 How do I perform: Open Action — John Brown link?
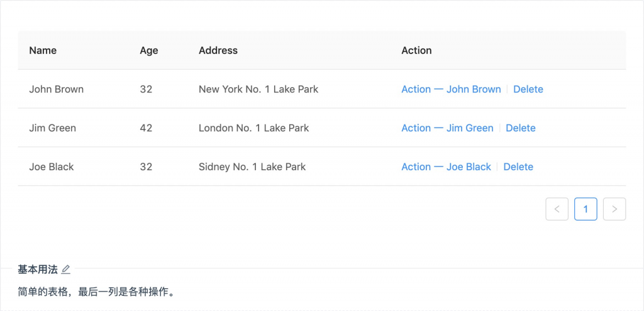pos(451,89)
